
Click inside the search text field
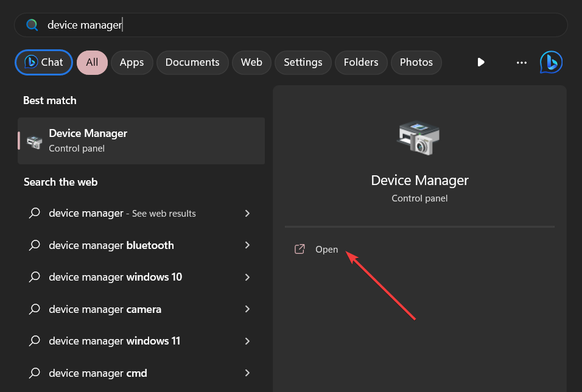tap(304, 25)
